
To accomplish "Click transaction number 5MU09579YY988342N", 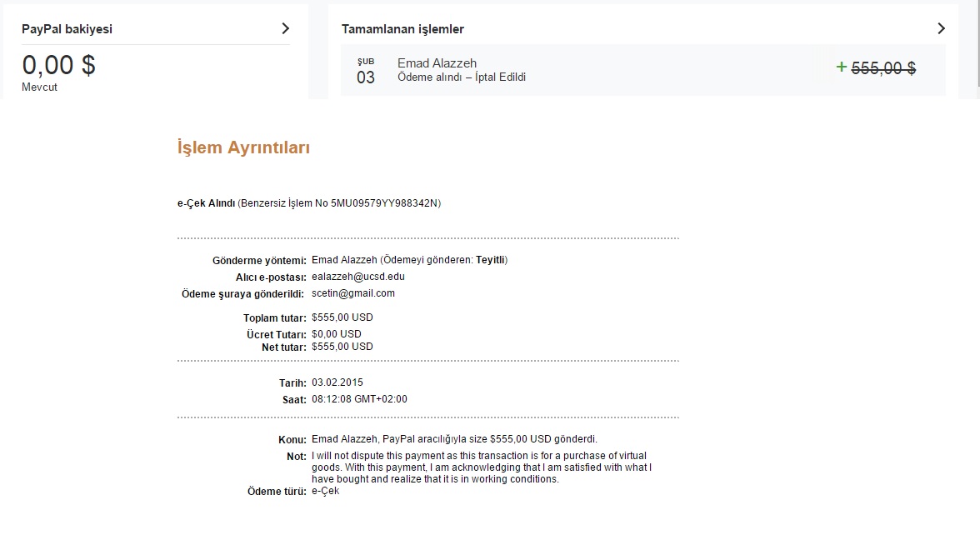I will pyautogui.click(x=384, y=203).
